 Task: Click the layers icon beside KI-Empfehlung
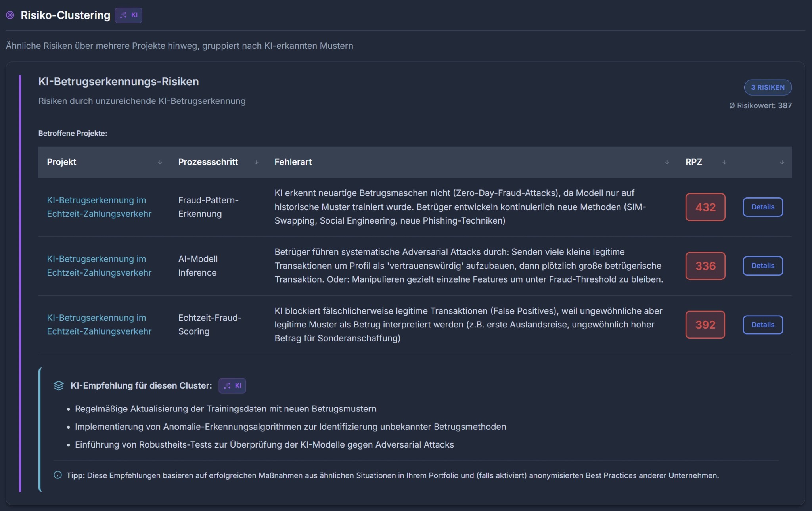pos(59,386)
